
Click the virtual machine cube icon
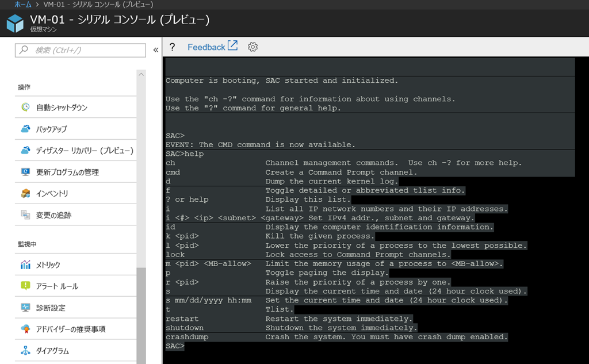[x=14, y=24]
